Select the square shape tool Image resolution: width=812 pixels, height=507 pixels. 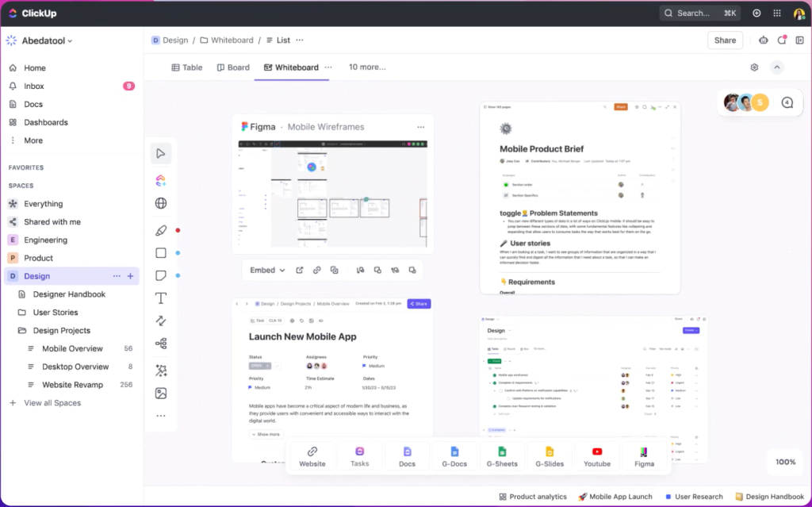click(x=161, y=253)
